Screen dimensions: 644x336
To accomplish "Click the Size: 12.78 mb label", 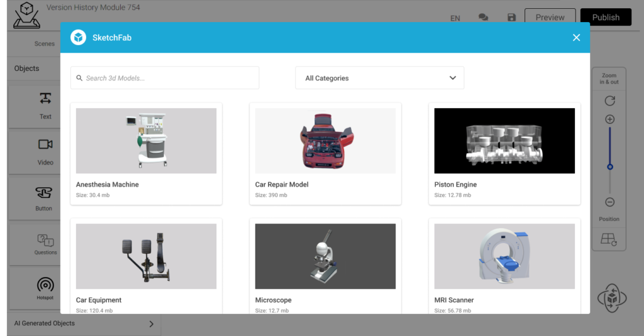I will [453, 195].
